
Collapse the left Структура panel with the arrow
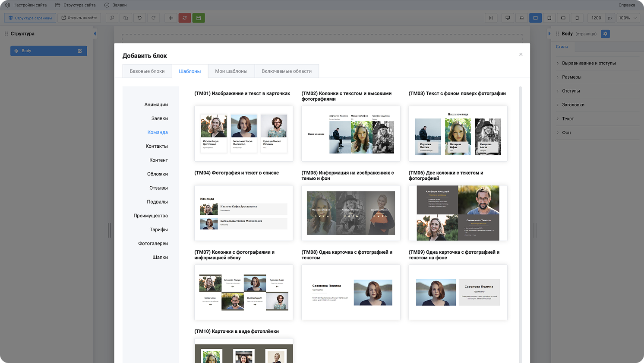tap(95, 34)
